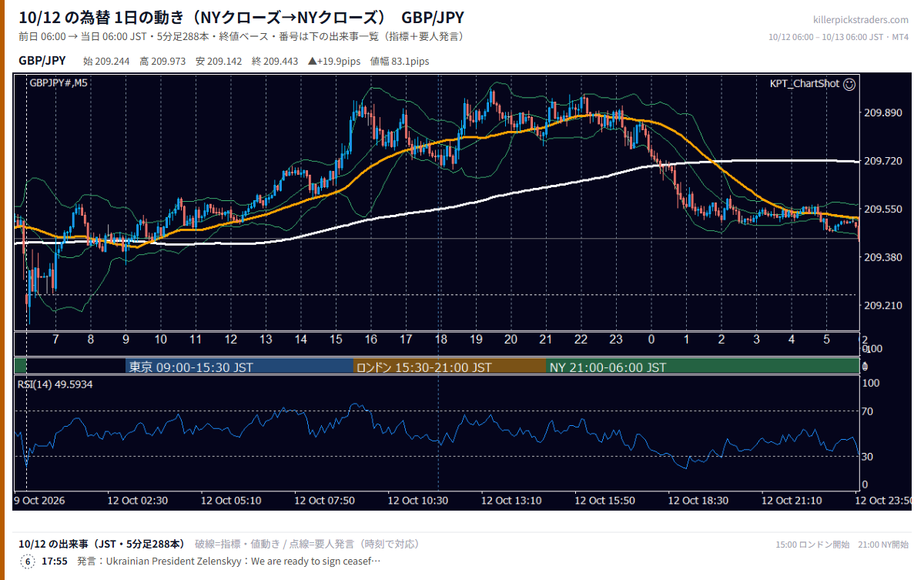Click the hour 12 label on the chart axis
Viewport: 924px width, 580px height.
tap(230, 340)
